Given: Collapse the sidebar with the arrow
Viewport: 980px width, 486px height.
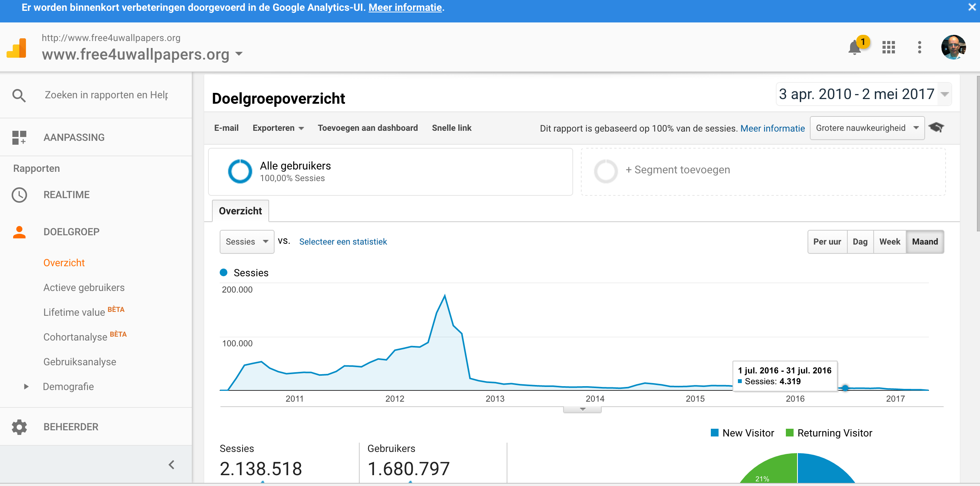Looking at the screenshot, I should click(x=172, y=465).
